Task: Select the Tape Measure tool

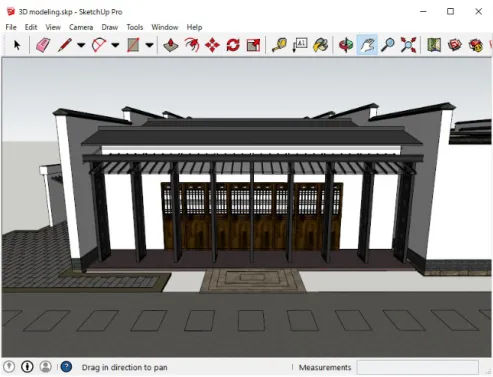Action: click(279, 45)
